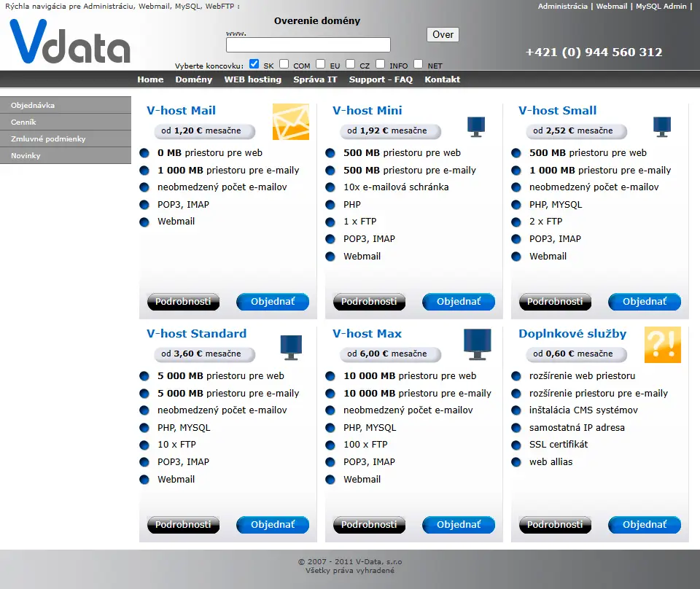Click the phone number +421 (0) 944 560 312
The height and width of the screenshot is (589, 700).
pyautogui.click(x=594, y=52)
